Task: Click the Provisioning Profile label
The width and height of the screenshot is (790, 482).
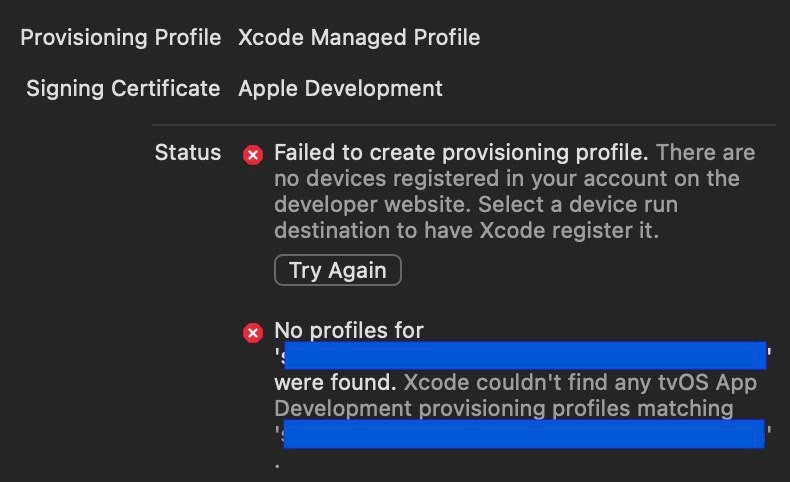Action: click(120, 38)
